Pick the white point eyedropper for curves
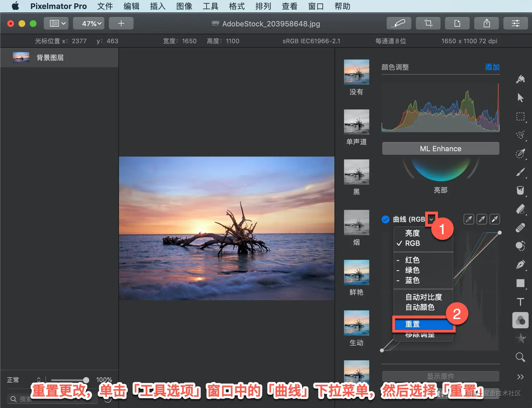Viewport: 532px width, 408px height. (495, 219)
